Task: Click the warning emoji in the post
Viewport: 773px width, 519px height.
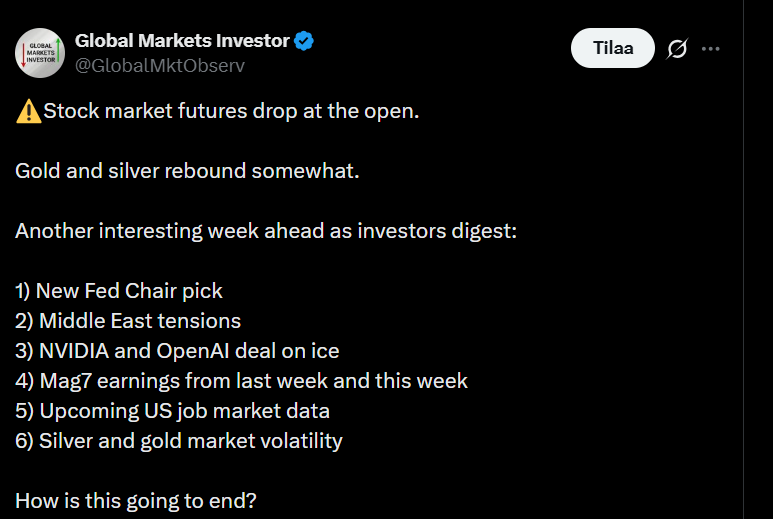Action: (28, 111)
